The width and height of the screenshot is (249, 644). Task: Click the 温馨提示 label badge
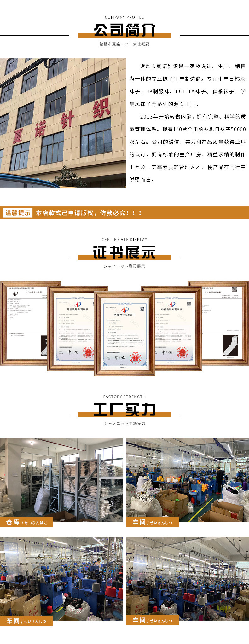click(x=18, y=213)
